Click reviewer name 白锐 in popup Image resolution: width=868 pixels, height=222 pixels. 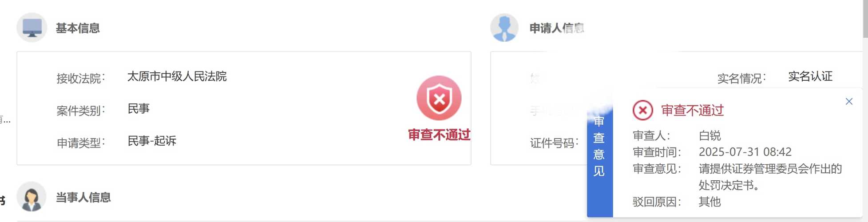pos(709,135)
